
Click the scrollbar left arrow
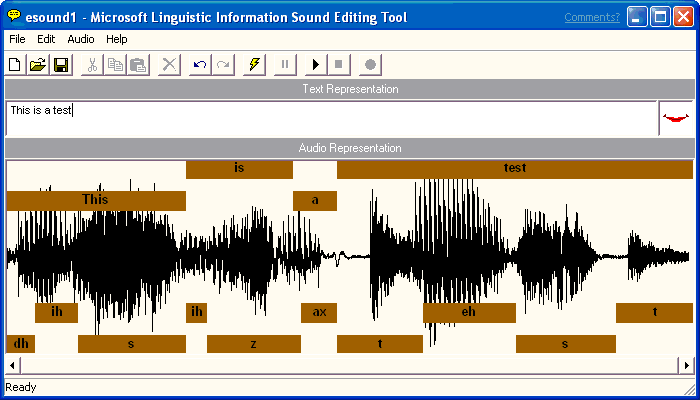pyautogui.click(x=12, y=366)
